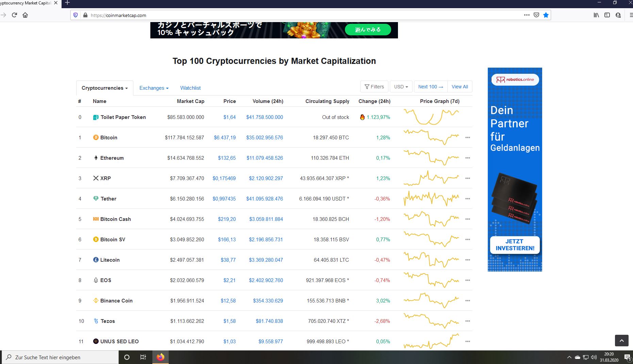Image resolution: width=633 pixels, height=364 pixels.
Task: Open the Filters option with funnel icon
Action: [374, 86]
